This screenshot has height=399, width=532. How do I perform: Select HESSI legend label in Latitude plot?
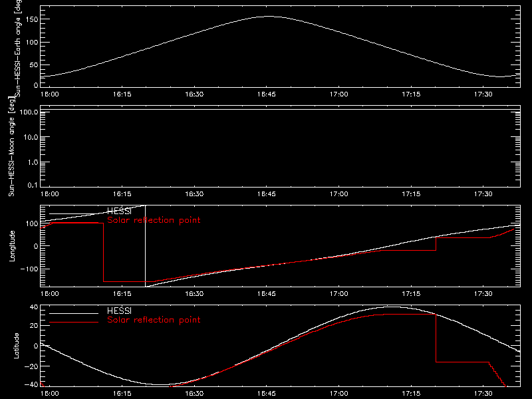(119, 311)
